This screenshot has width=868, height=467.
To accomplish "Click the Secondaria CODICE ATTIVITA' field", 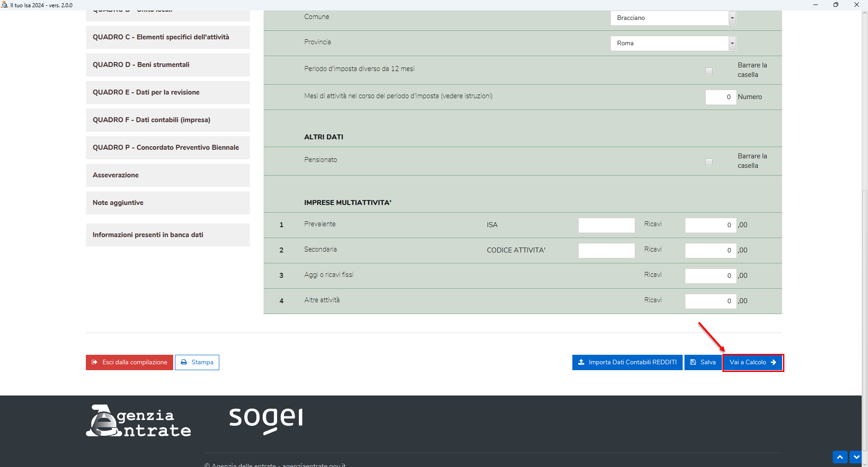I will pyautogui.click(x=606, y=251).
